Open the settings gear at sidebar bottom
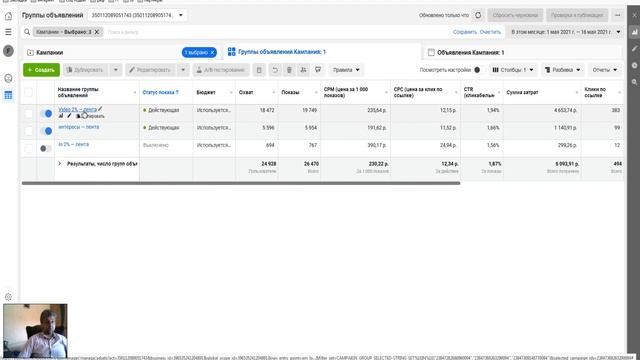 [8, 297]
